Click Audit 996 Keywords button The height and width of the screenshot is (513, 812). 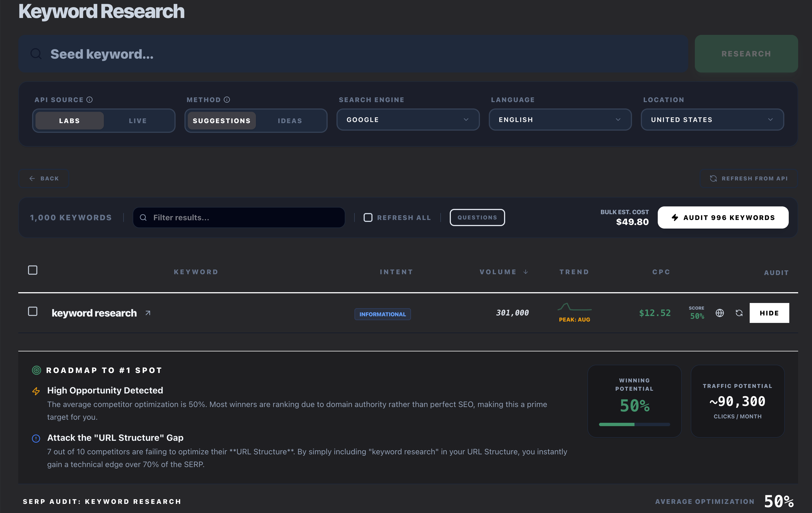(723, 217)
